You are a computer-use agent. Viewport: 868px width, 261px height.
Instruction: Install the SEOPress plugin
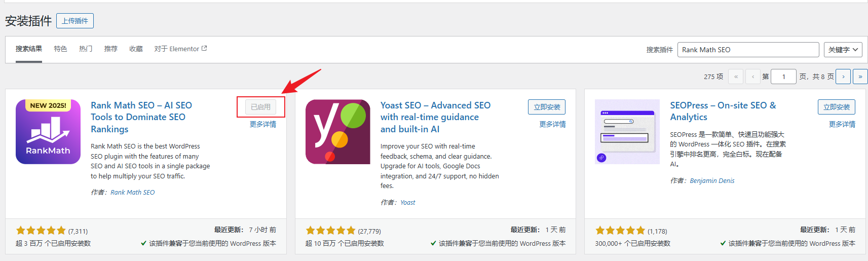(836, 107)
